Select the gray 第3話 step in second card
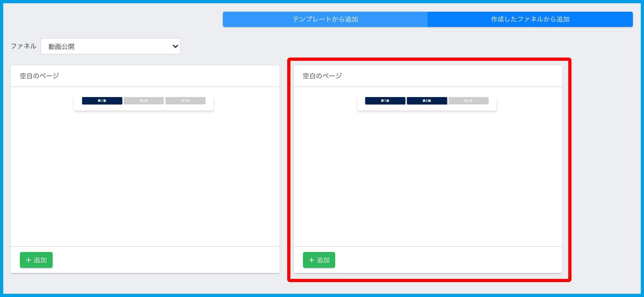 tap(469, 101)
